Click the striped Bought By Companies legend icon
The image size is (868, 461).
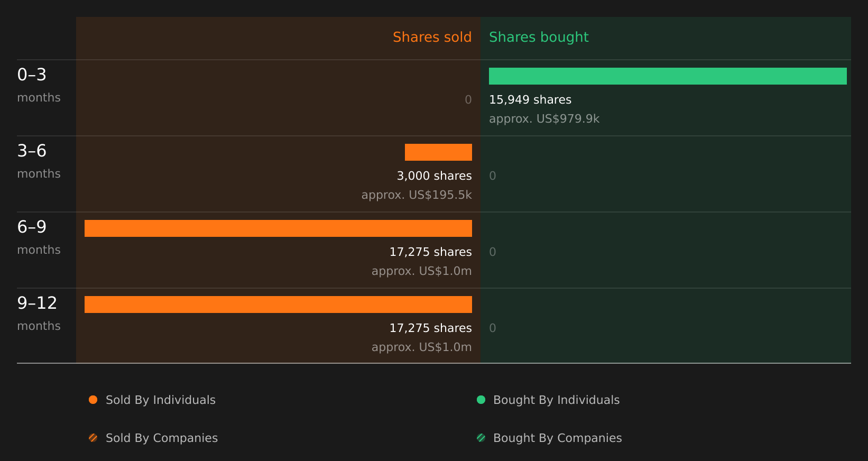[x=481, y=438]
